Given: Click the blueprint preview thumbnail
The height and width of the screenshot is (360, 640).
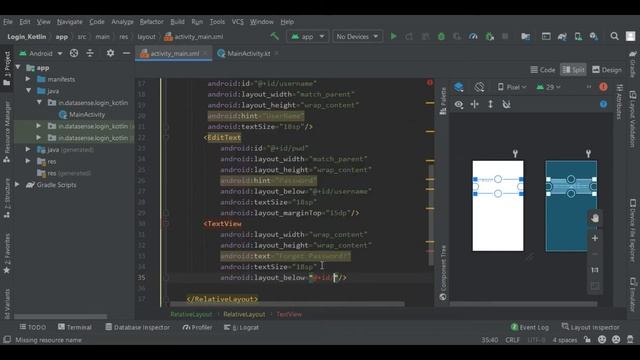Looking at the screenshot, I should coord(571,206).
